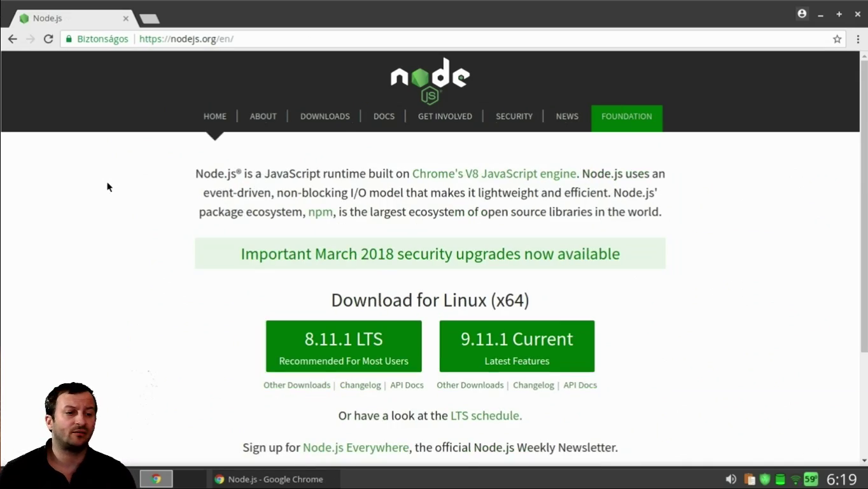Open the Wi-Fi network tray icon
The height and width of the screenshot is (489, 868).
(x=795, y=479)
